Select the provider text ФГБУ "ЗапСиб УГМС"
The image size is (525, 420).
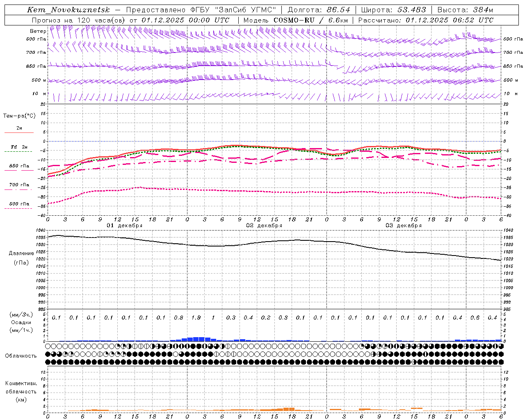233,10
